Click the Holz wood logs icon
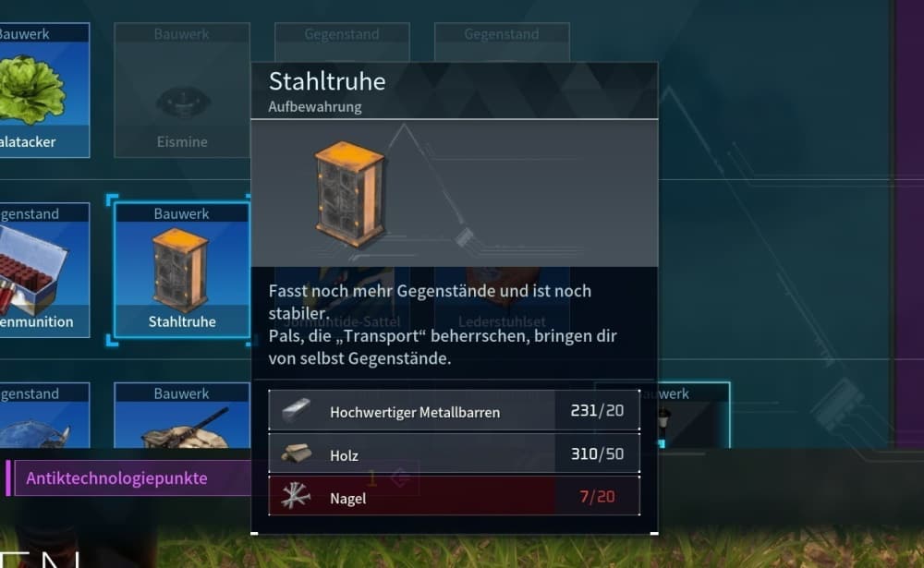924x568 pixels. point(296,453)
